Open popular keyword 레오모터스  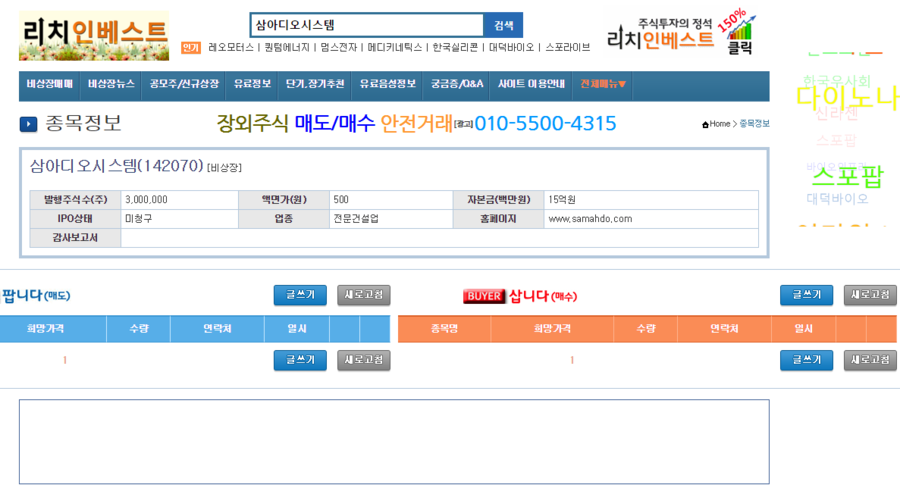pyautogui.click(x=231, y=48)
